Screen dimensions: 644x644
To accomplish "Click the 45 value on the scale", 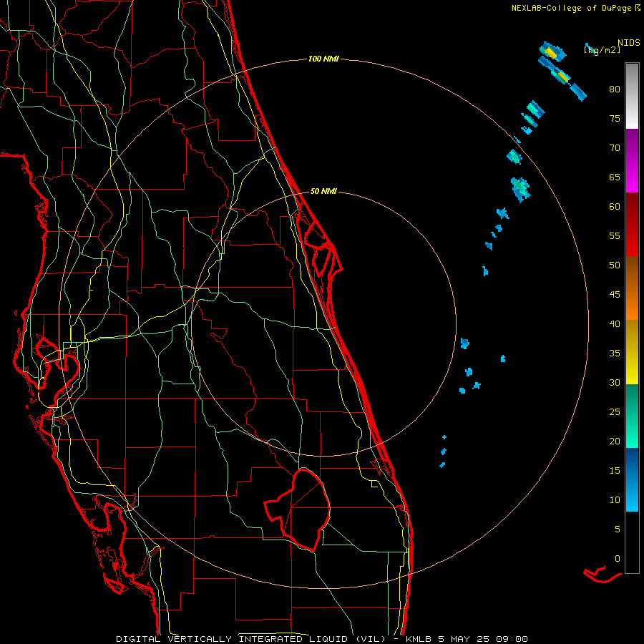I will (615, 295).
